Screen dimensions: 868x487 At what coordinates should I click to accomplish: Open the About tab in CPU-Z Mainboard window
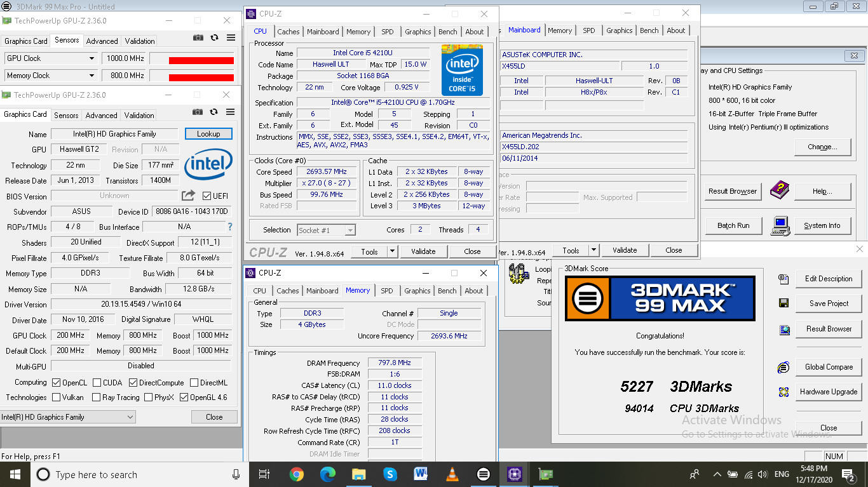(675, 30)
